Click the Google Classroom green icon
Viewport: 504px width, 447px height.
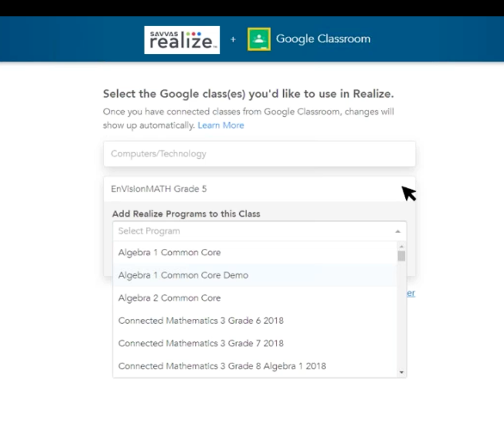pos(259,40)
